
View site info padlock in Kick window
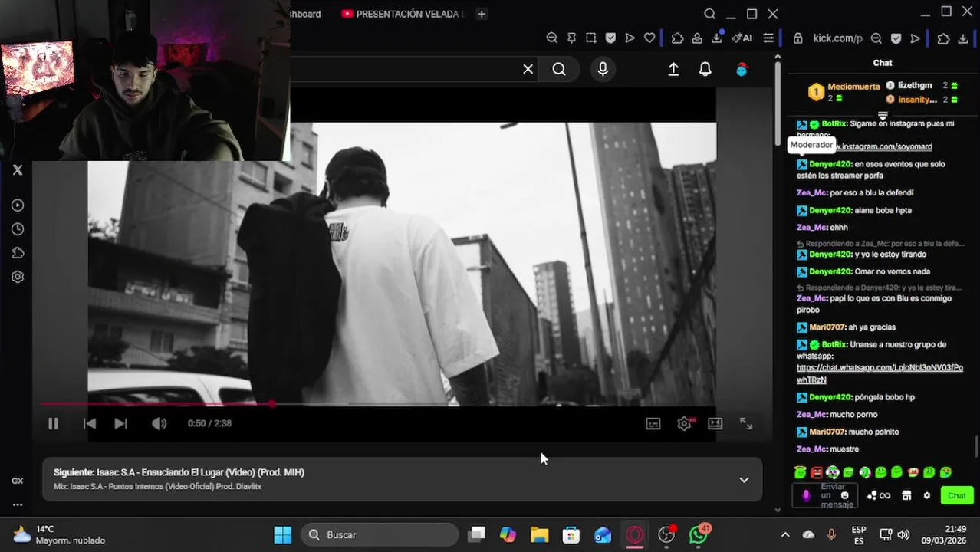point(797,38)
